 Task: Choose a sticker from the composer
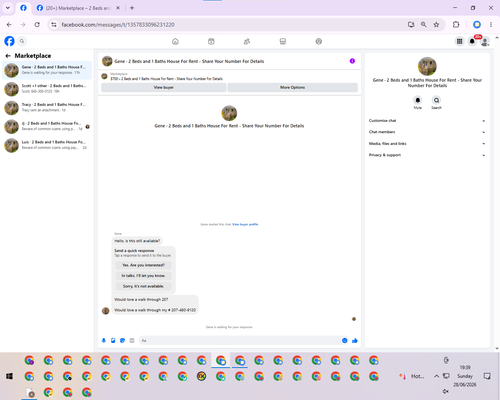pos(122,340)
